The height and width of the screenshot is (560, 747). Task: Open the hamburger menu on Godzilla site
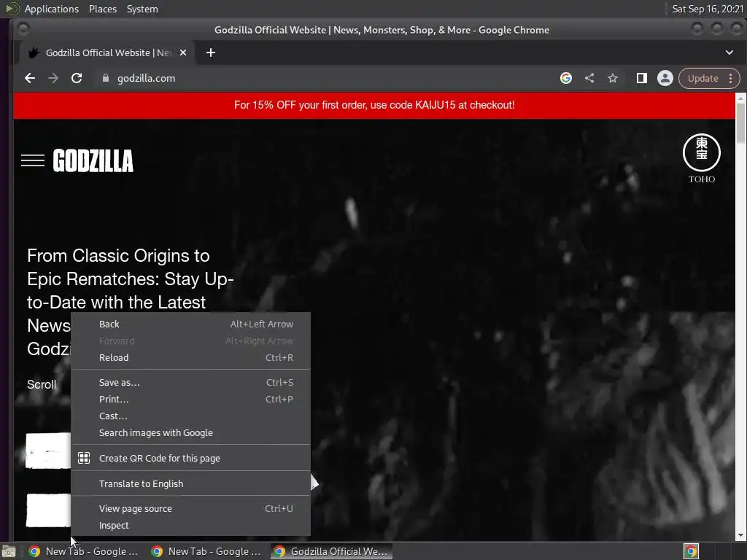[x=33, y=160]
